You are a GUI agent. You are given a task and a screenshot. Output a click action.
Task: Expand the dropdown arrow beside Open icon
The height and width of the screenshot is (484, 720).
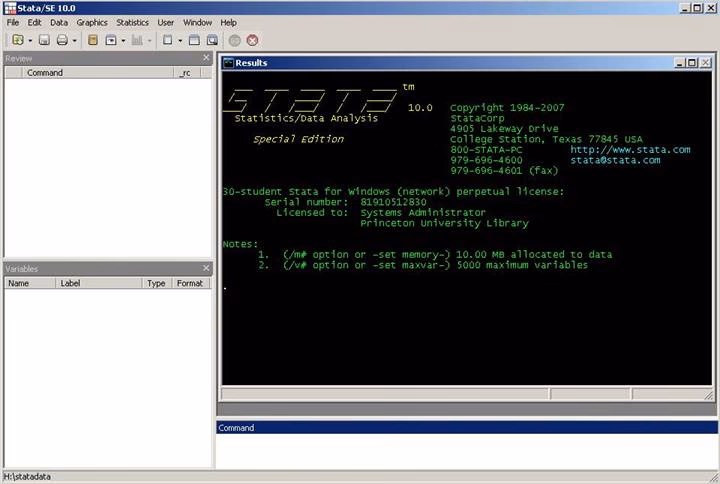click(30, 40)
